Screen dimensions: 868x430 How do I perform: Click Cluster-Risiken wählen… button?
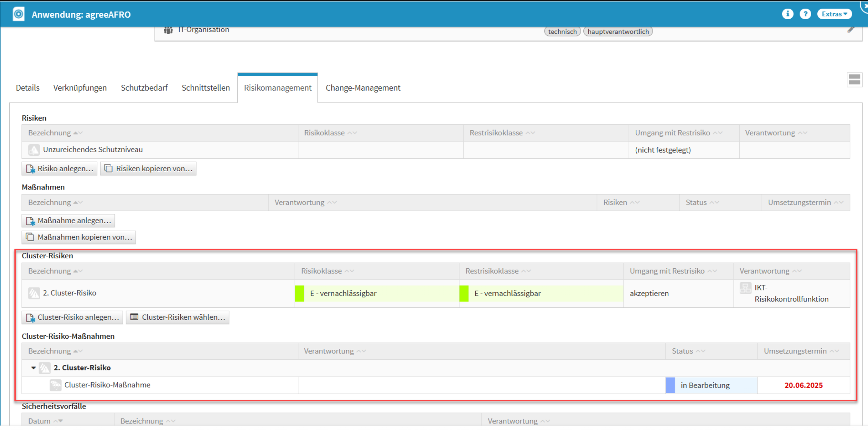tap(178, 317)
